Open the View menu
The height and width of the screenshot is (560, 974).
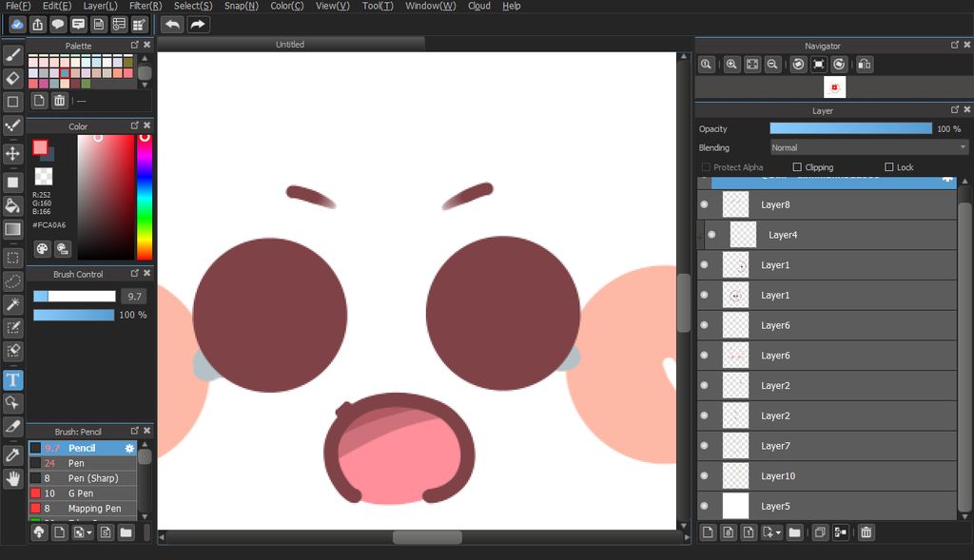332,6
